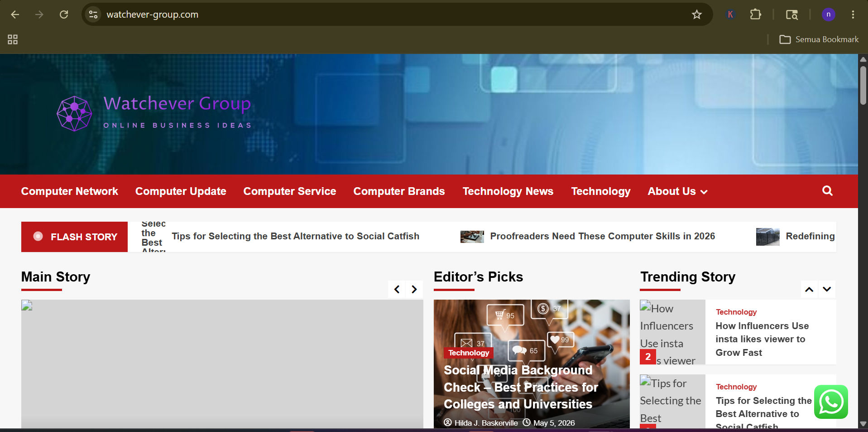
Task: Open the apps grid in bookmarks bar
Action: 13,39
